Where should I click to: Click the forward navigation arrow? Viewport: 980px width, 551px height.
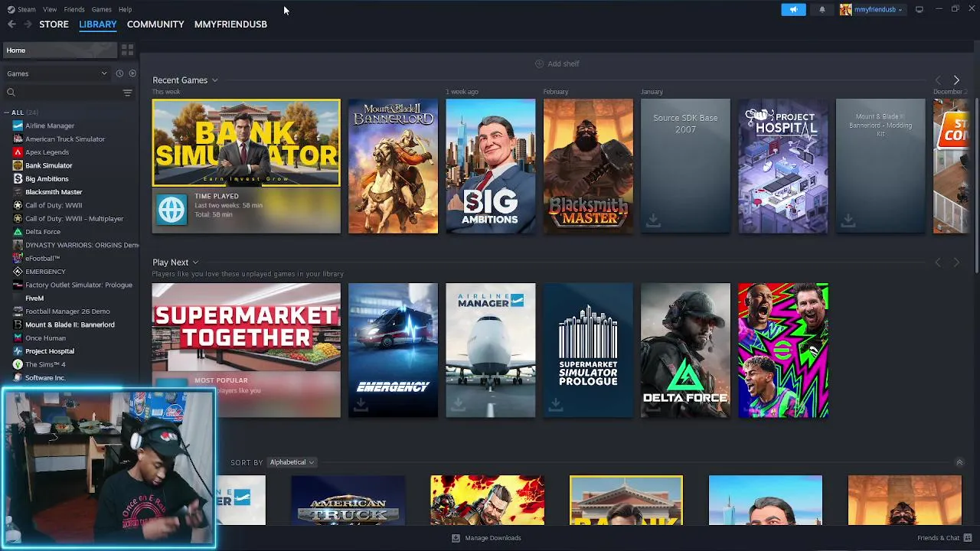pyautogui.click(x=28, y=24)
